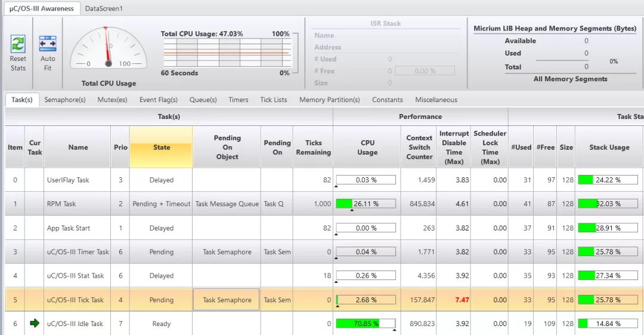Click the Timer Task 25.78 % stack bar
This screenshot has height=335, width=644.
[x=608, y=252]
